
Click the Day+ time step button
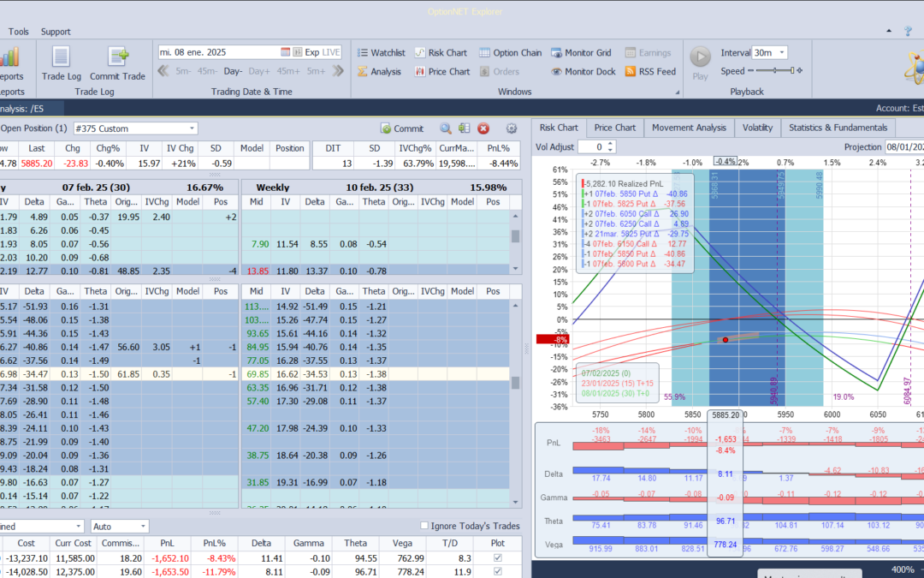259,71
